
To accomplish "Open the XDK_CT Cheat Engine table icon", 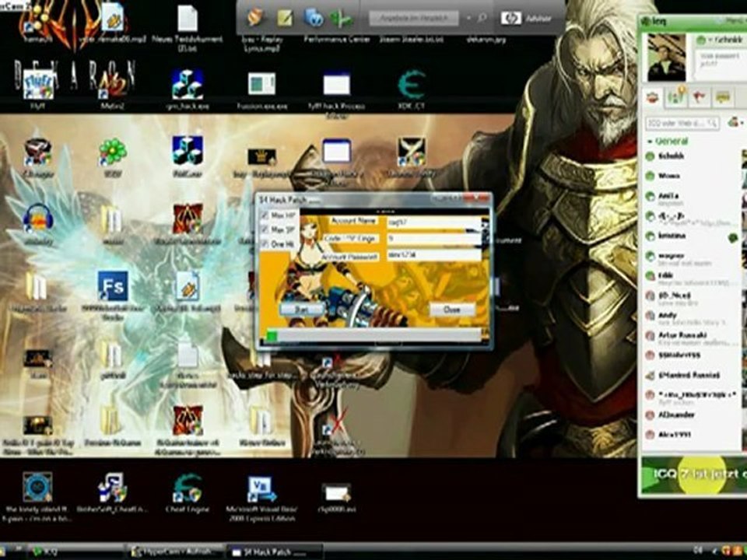I will tap(411, 89).
